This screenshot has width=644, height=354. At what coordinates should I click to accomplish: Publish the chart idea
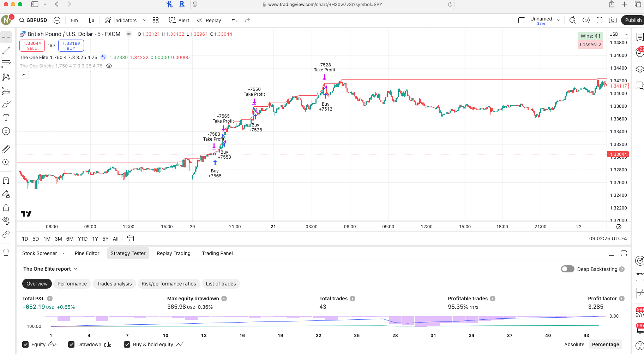633,20
